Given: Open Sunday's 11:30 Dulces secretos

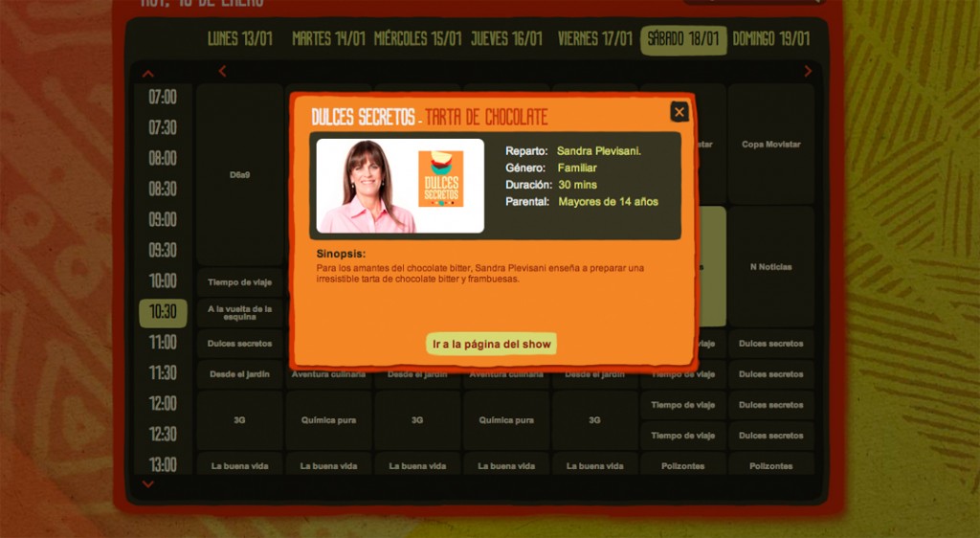Looking at the screenshot, I should click(x=771, y=374).
